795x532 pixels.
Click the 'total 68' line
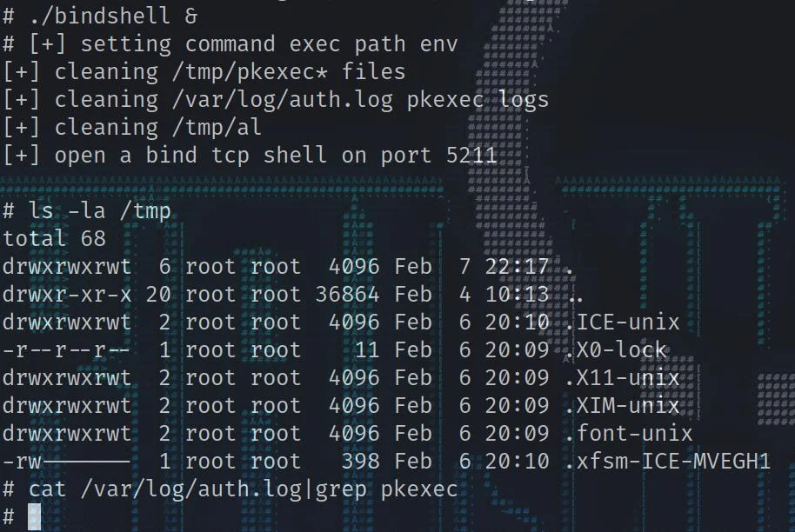[x=54, y=238]
